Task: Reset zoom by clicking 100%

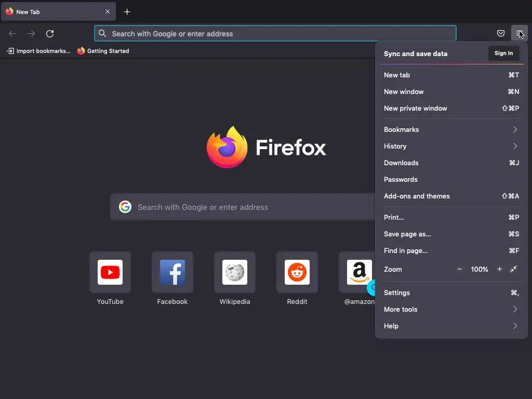Action: (479, 270)
